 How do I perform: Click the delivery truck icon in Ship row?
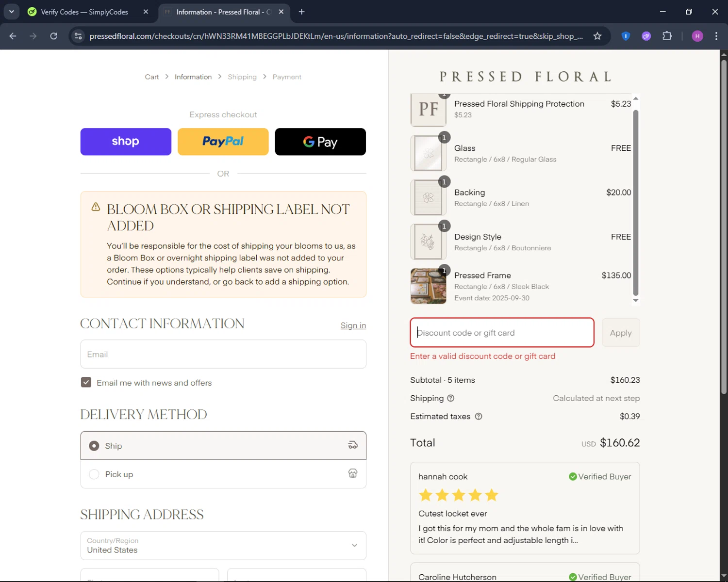point(353,445)
